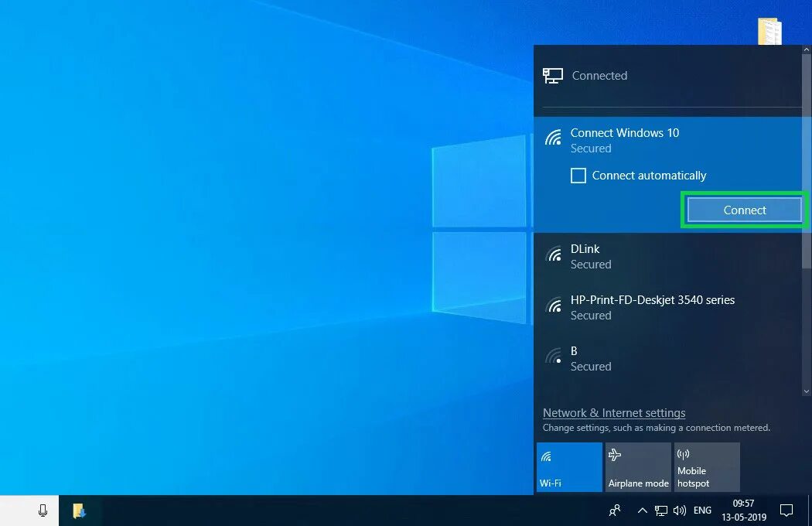
Task: Open the People icon in the system tray
Action: pos(615,511)
